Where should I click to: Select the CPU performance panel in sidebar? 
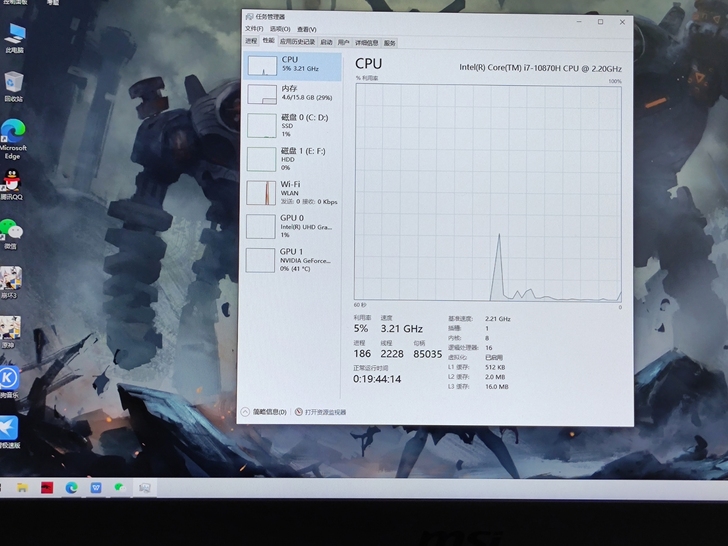pos(292,66)
